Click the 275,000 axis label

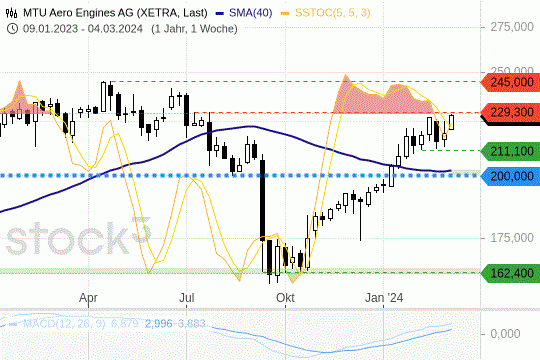pos(512,27)
